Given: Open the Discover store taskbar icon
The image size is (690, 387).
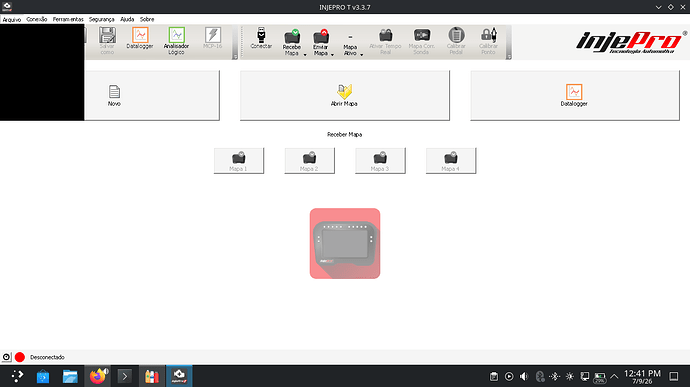Looking at the screenshot, I should point(43,376).
